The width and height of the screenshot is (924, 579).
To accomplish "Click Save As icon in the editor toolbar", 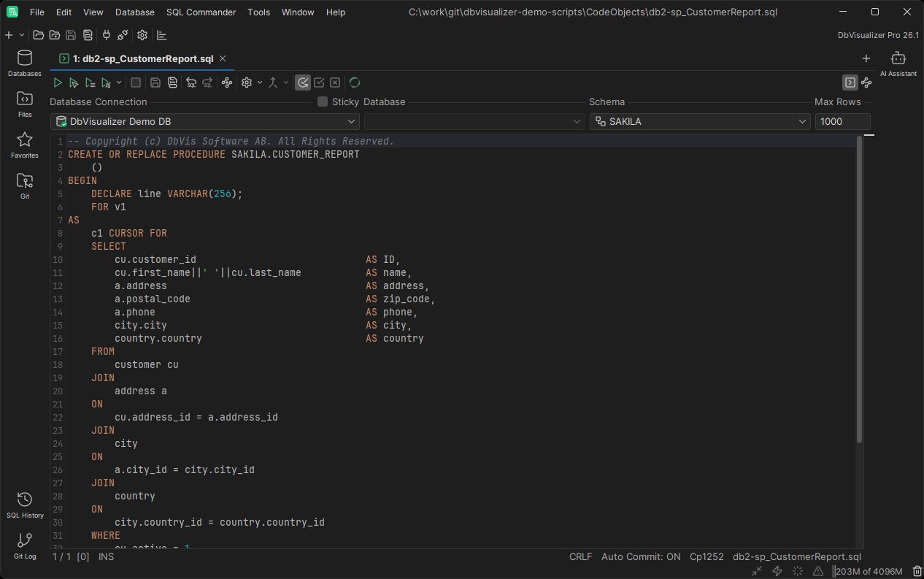I will [x=172, y=83].
